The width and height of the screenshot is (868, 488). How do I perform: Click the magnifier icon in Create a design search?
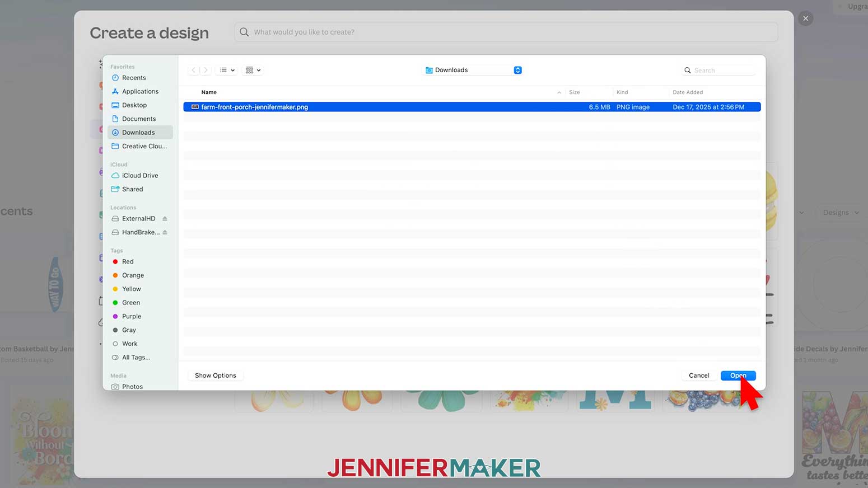pos(244,32)
